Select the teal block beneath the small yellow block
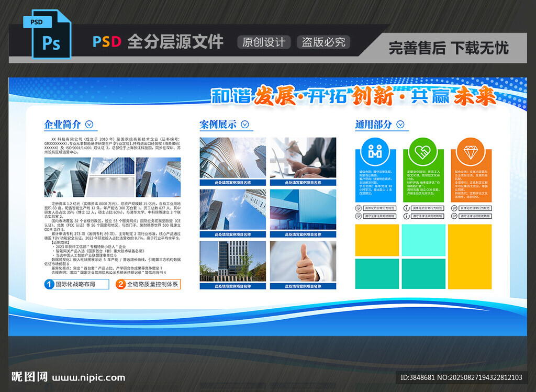Image resolution: width=536 pixels, height=392 pixels. [x=377, y=274]
